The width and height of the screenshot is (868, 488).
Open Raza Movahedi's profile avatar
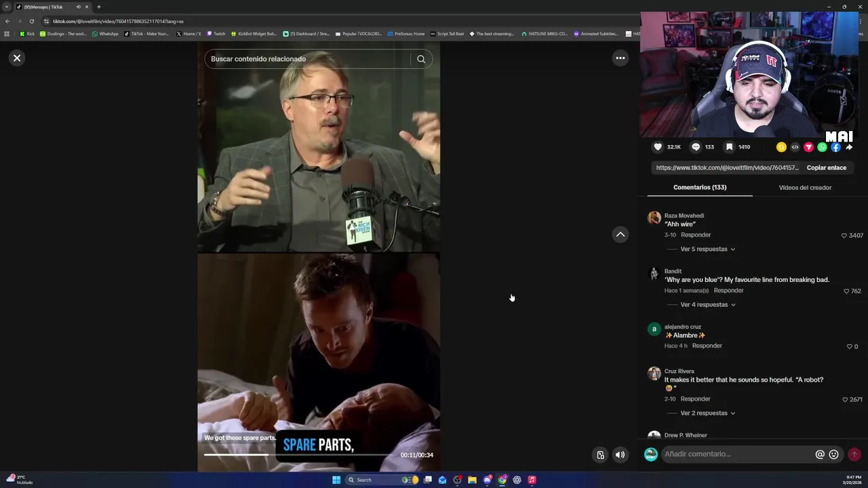(654, 218)
